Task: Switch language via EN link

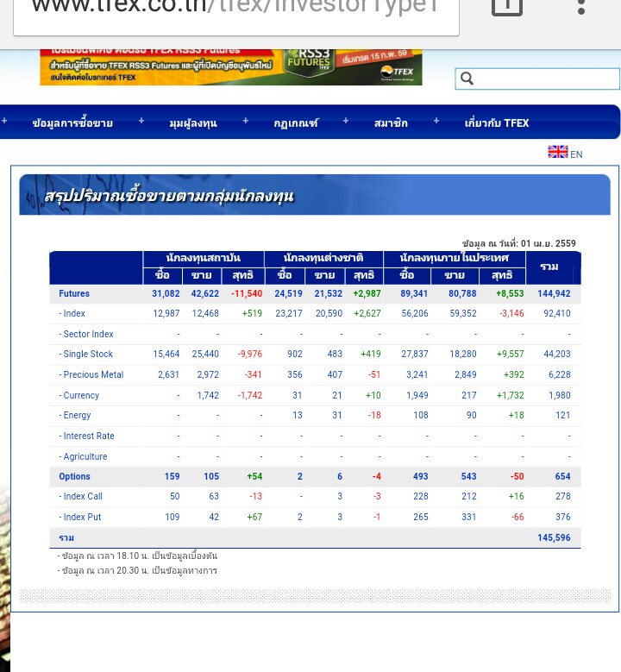Action: click(x=576, y=154)
